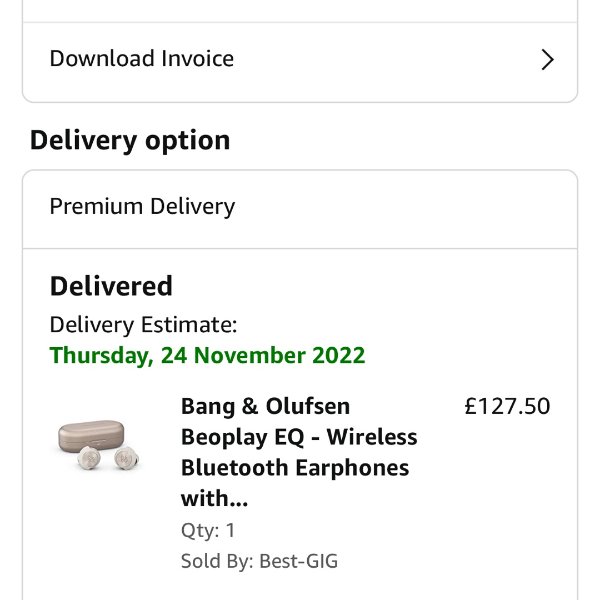Screen dimensions: 600x600
Task: Click the word "Invoice" in Download Invoice
Action: click(197, 58)
